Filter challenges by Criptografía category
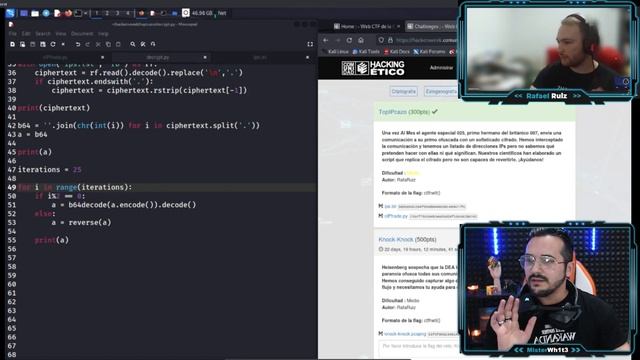 click(403, 91)
